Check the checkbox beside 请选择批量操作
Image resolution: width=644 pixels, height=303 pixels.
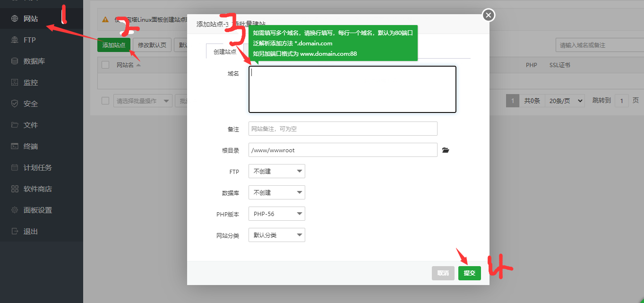tap(105, 101)
